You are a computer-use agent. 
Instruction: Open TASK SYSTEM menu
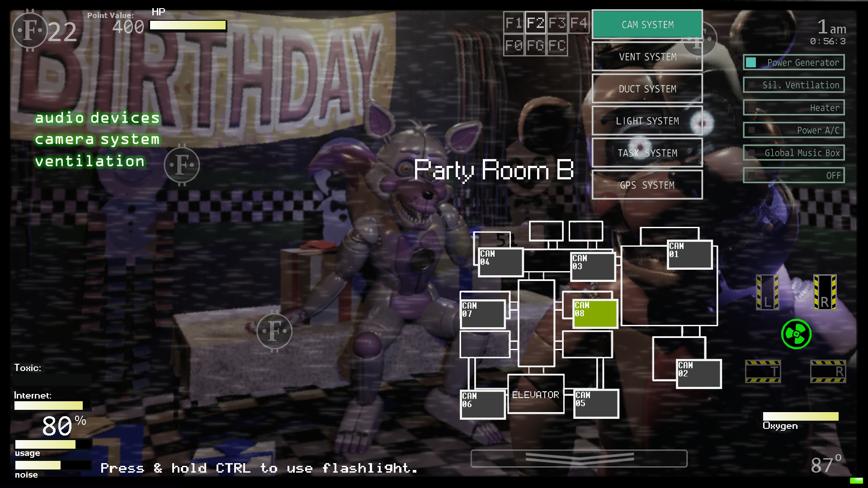[x=647, y=153]
